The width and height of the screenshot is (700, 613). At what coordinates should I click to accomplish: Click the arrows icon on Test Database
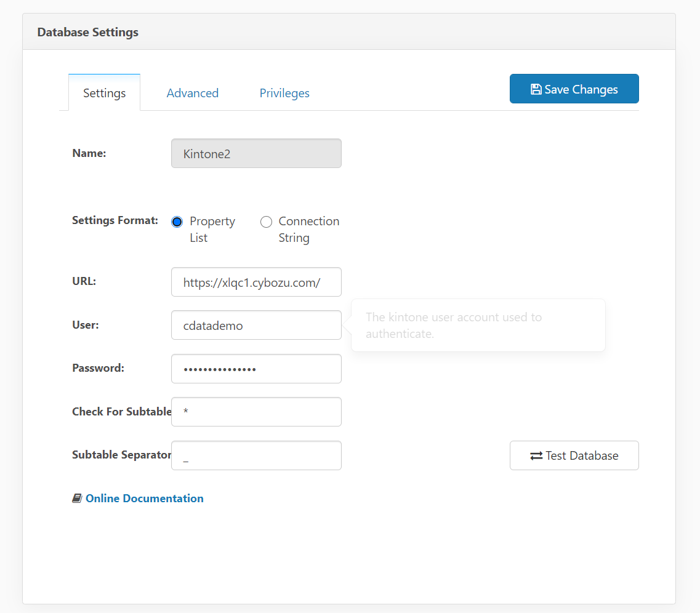(x=536, y=456)
